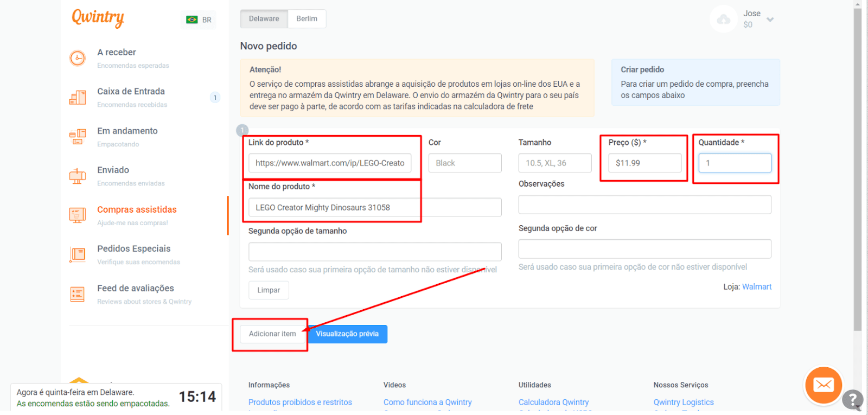The image size is (868, 415).
Task: Click the page vertical scrollbar
Action: point(858,168)
